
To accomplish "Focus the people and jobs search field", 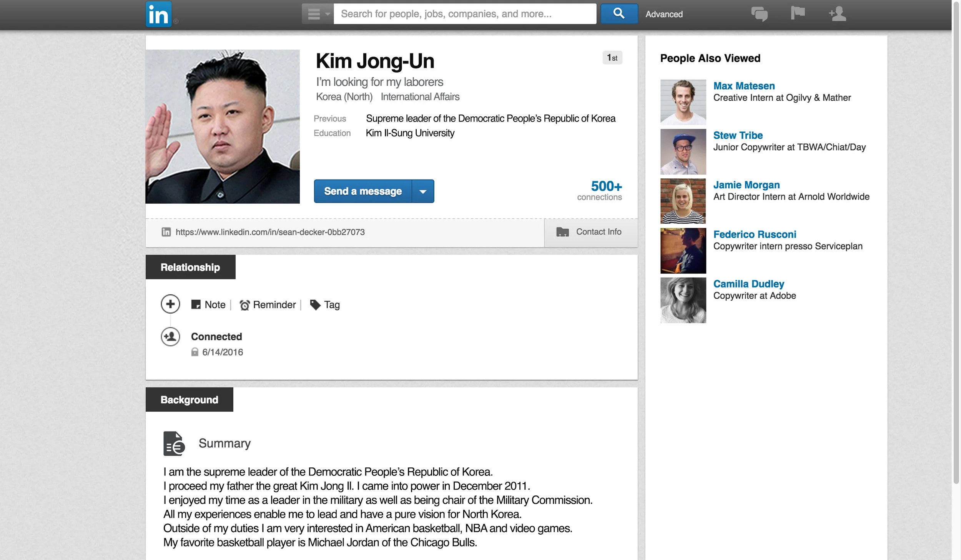I will (x=465, y=14).
